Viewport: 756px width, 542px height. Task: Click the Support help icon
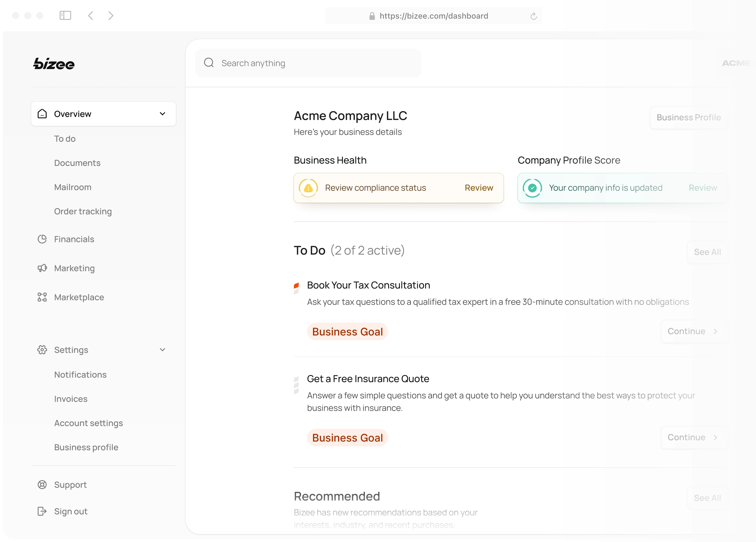42,485
